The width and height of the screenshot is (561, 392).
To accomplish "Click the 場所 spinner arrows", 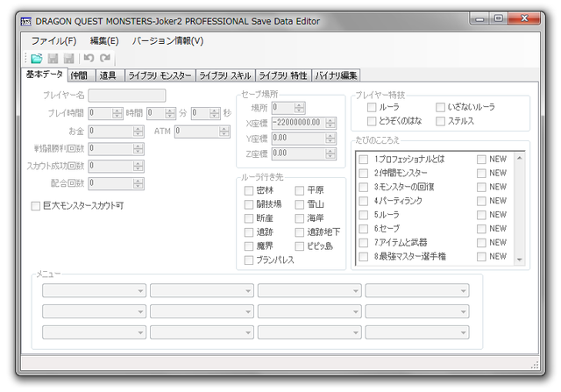I will 300,107.
